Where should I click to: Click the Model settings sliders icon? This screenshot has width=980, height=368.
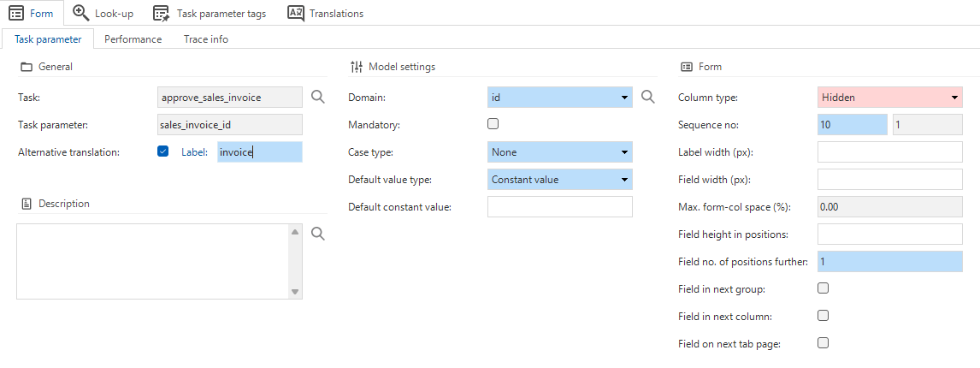(357, 67)
